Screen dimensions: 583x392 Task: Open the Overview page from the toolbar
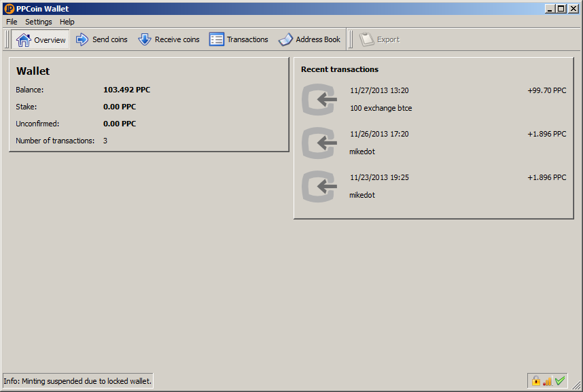coord(41,39)
